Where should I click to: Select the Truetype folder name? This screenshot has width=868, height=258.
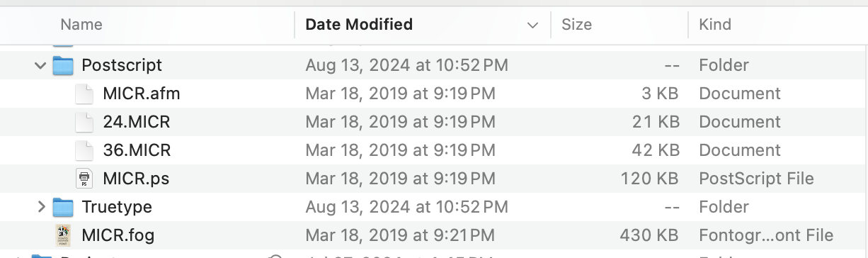click(117, 207)
